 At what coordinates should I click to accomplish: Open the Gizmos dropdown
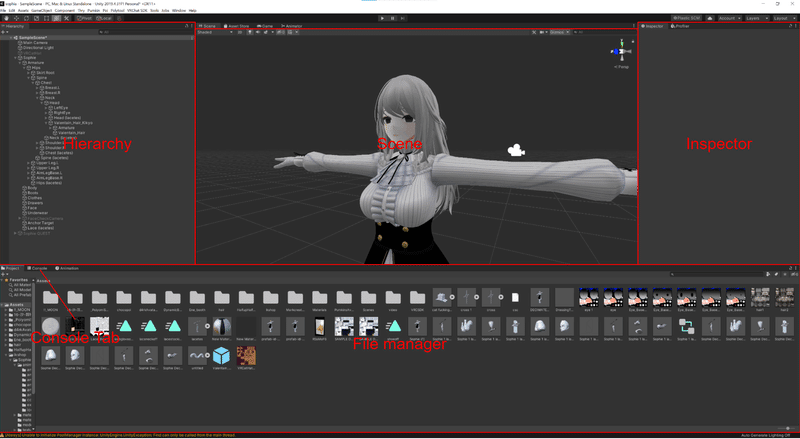(559, 32)
